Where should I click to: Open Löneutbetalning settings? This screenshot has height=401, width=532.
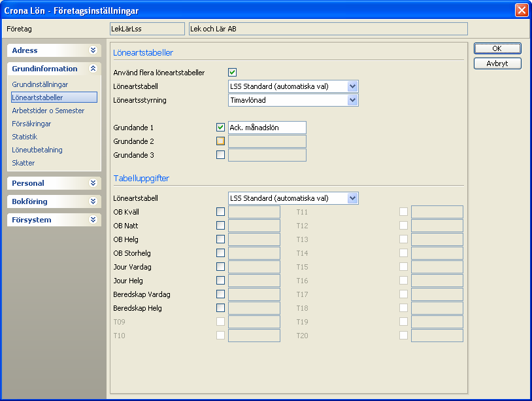tap(37, 150)
